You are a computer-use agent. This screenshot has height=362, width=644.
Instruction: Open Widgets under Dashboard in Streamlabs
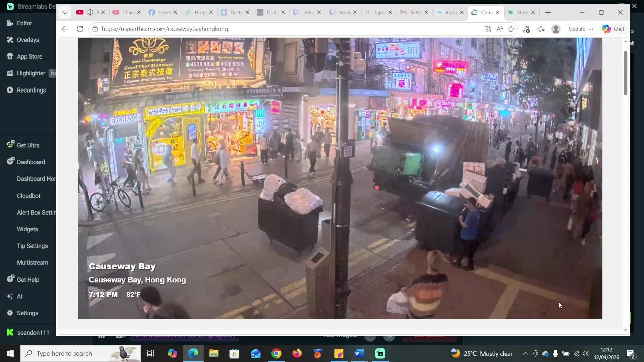pos(27,229)
